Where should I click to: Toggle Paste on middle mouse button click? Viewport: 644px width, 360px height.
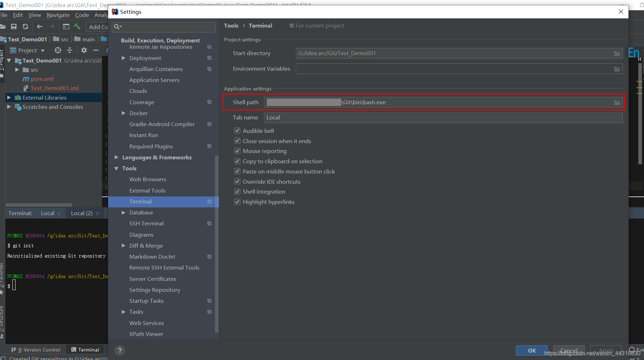238,171
